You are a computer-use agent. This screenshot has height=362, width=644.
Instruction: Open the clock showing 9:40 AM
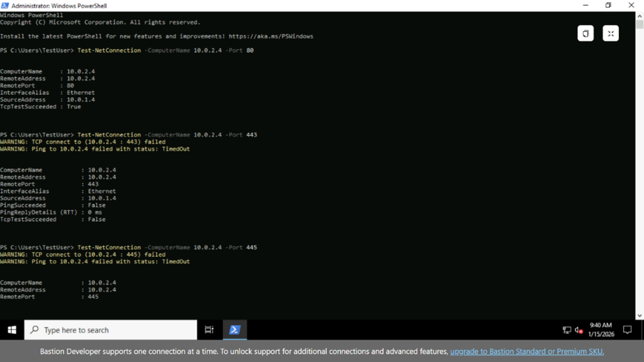tap(600, 330)
